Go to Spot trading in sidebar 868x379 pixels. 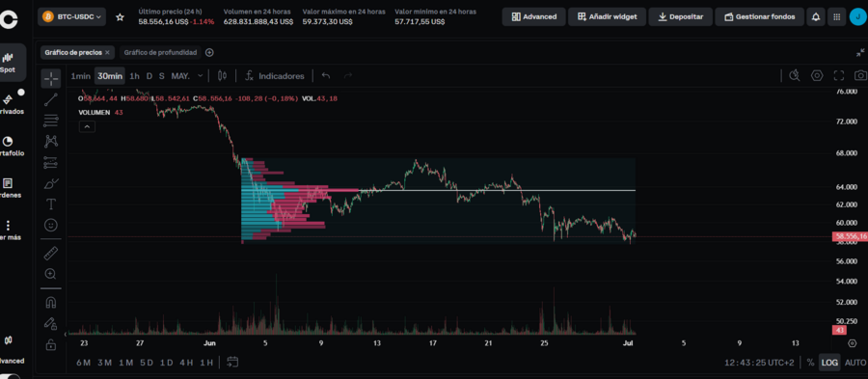tap(9, 63)
